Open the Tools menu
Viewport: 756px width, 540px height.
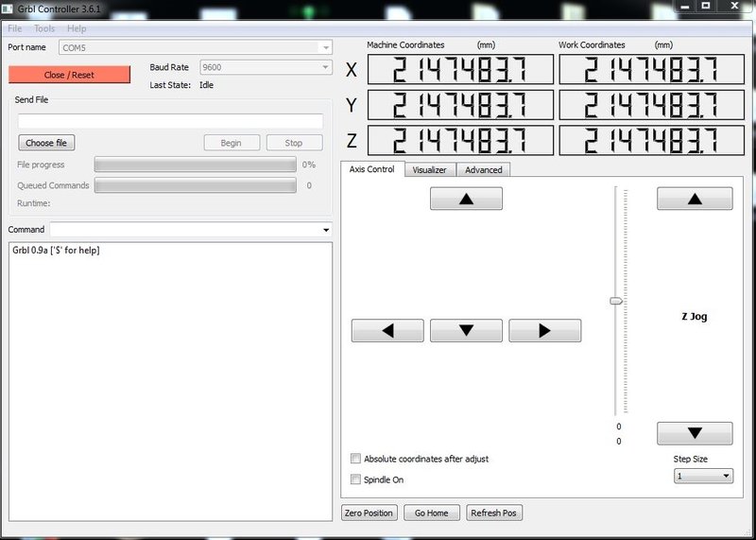[44, 28]
